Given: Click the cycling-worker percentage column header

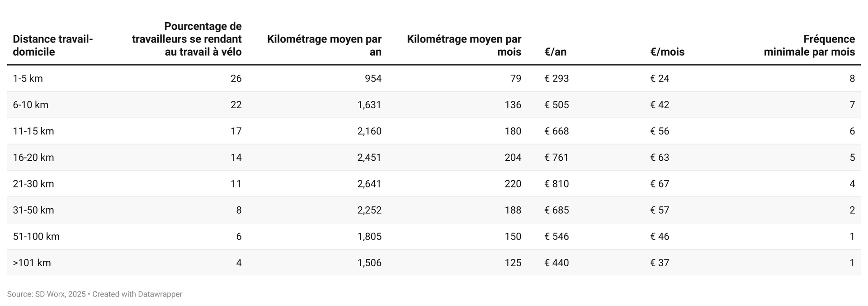Looking at the screenshot, I should (187, 39).
